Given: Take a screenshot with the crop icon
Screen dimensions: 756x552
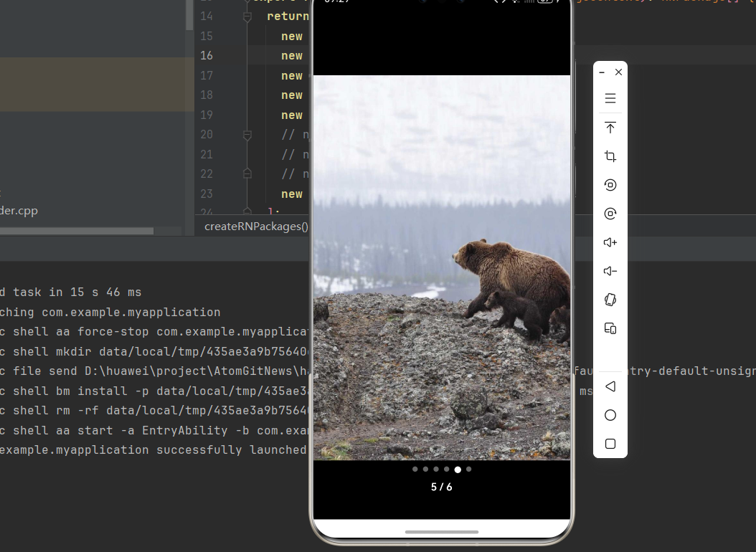Looking at the screenshot, I should pos(610,156).
